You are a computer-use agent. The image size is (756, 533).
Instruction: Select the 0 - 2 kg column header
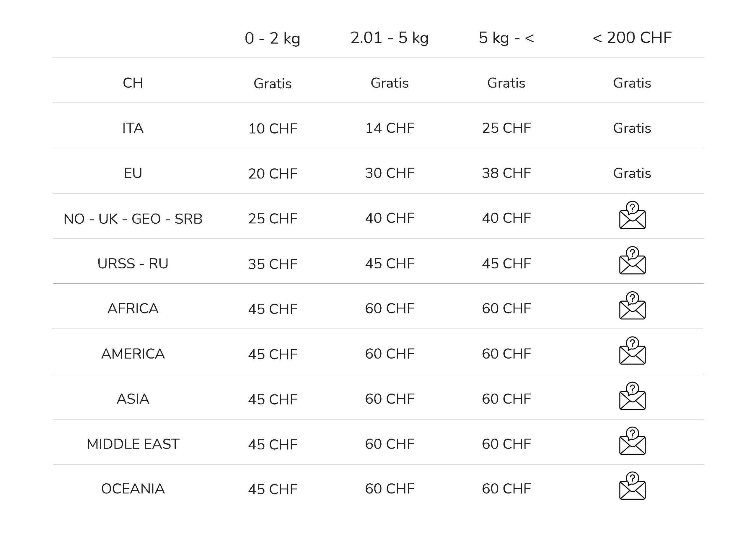273,38
